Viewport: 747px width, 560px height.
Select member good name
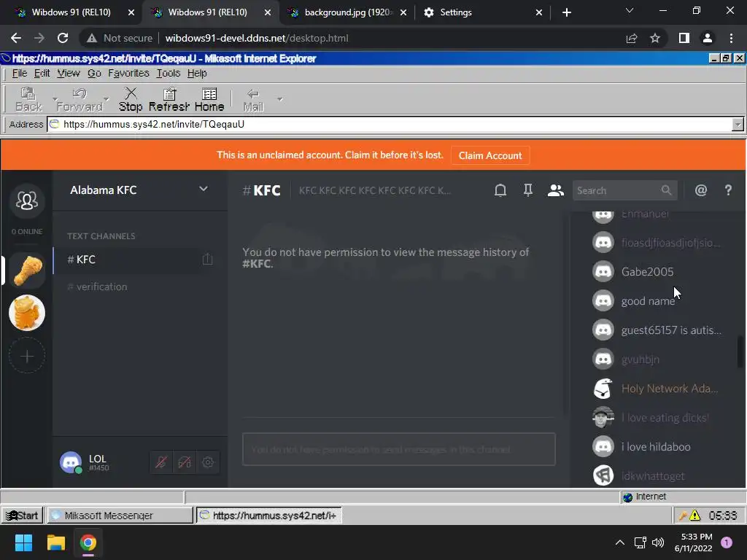[657, 301]
